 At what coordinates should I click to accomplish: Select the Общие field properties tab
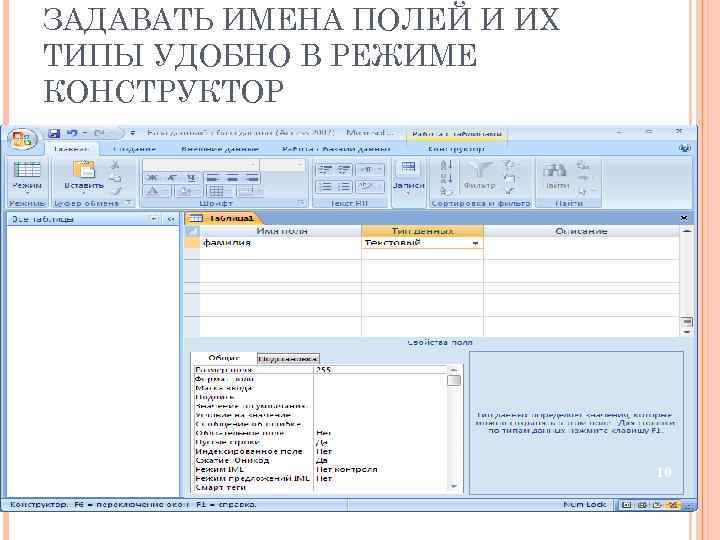[x=224, y=358]
